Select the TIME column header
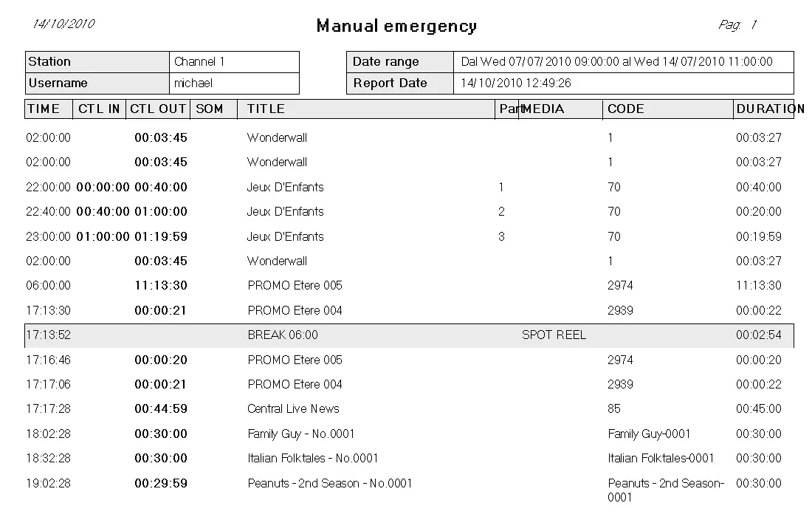 44,109
